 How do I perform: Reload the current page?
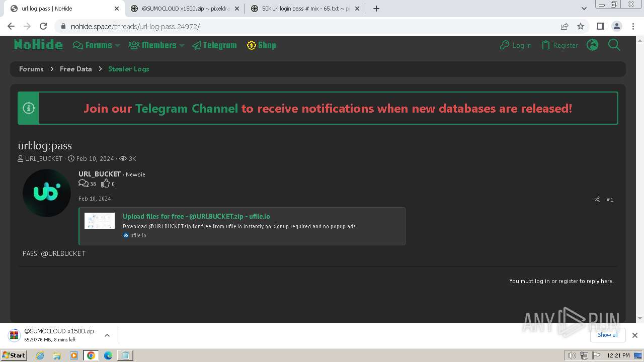click(x=43, y=26)
